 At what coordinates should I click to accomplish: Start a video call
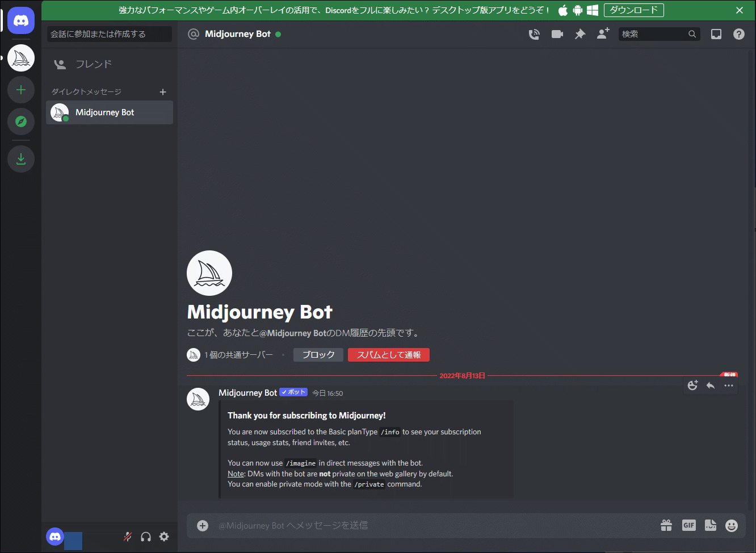pyautogui.click(x=557, y=34)
